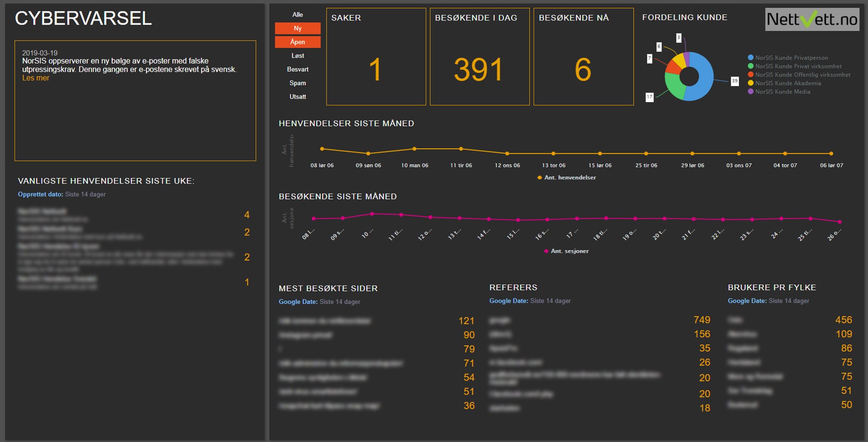Choose the Spam filter option
The width and height of the screenshot is (868, 442).
tap(297, 83)
